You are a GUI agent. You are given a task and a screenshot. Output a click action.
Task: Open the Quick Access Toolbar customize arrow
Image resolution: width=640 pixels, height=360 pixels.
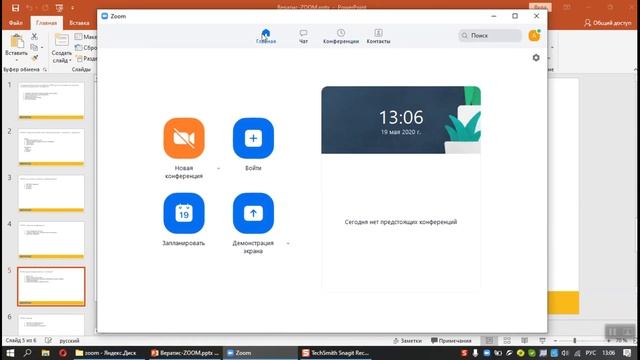[x=72, y=8]
